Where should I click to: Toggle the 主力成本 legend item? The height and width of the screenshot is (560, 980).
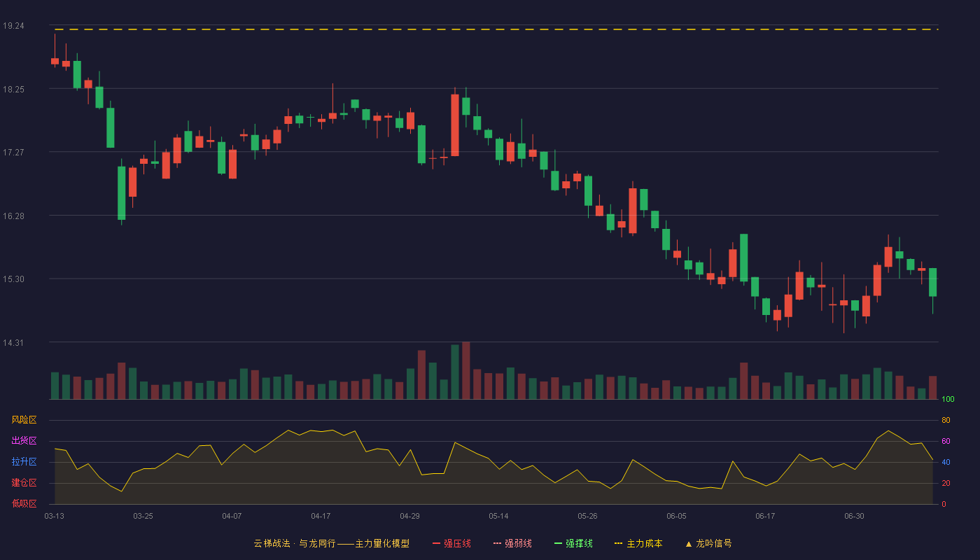point(638,543)
